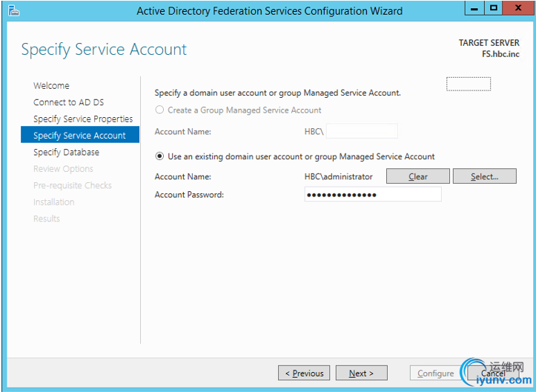Focus the Account Password field

coord(373,194)
